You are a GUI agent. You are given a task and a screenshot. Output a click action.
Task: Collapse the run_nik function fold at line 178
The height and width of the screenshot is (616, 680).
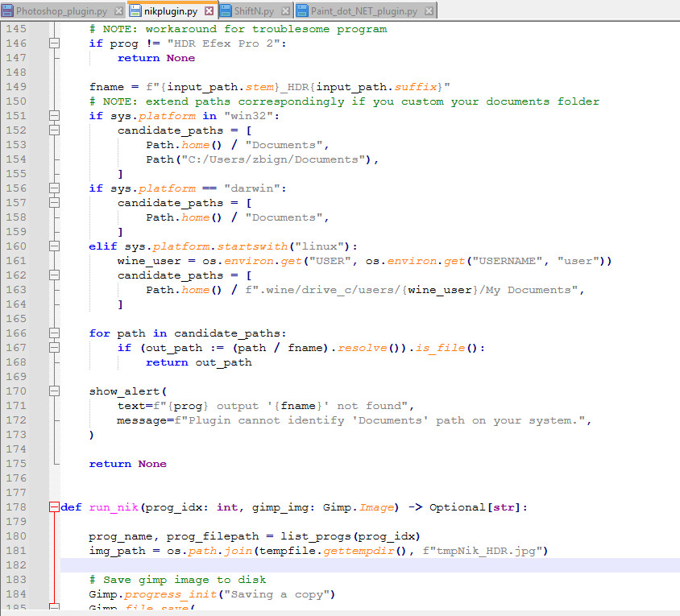pyautogui.click(x=54, y=507)
